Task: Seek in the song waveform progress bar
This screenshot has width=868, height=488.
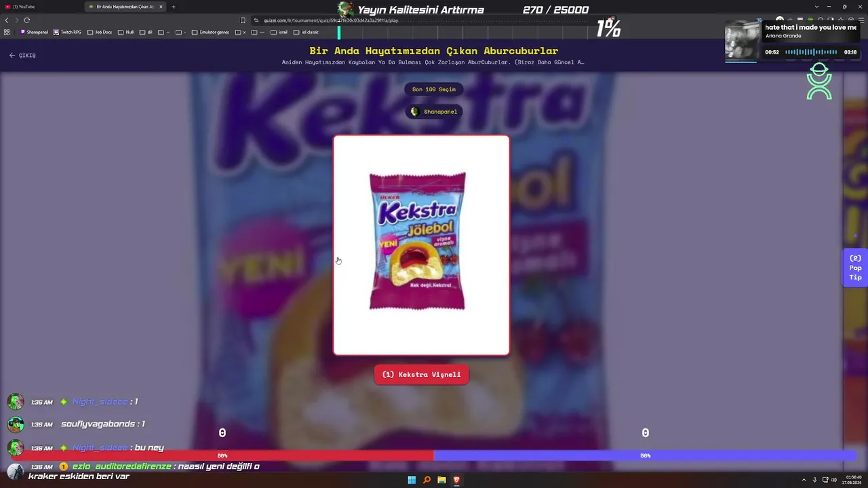Action: pos(811,52)
